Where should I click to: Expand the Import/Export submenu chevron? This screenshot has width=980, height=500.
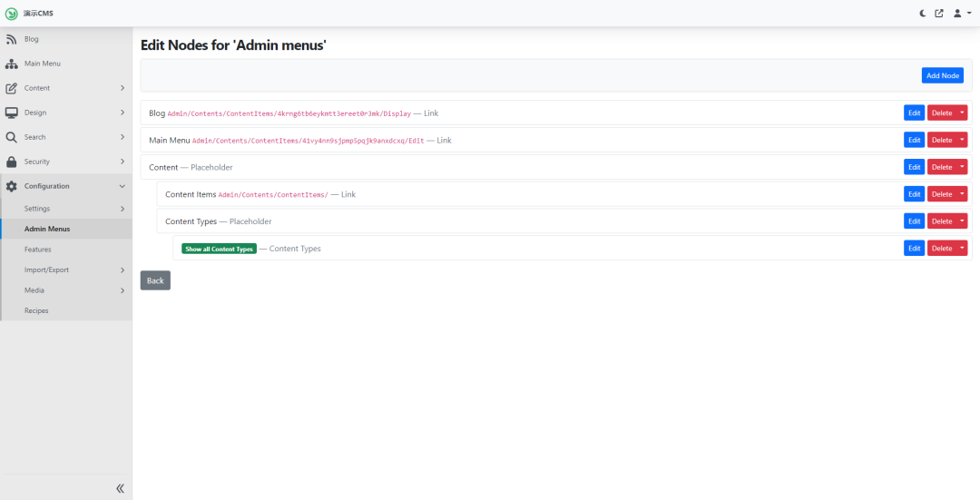point(122,270)
